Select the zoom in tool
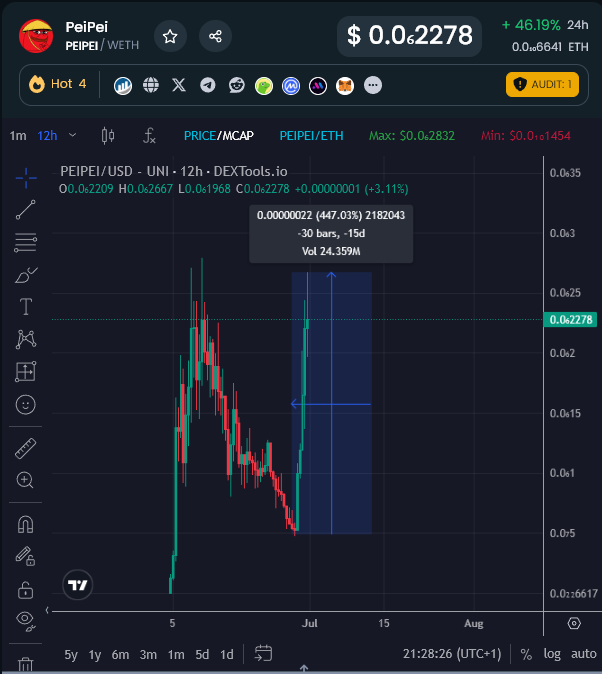 tap(25, 480)
